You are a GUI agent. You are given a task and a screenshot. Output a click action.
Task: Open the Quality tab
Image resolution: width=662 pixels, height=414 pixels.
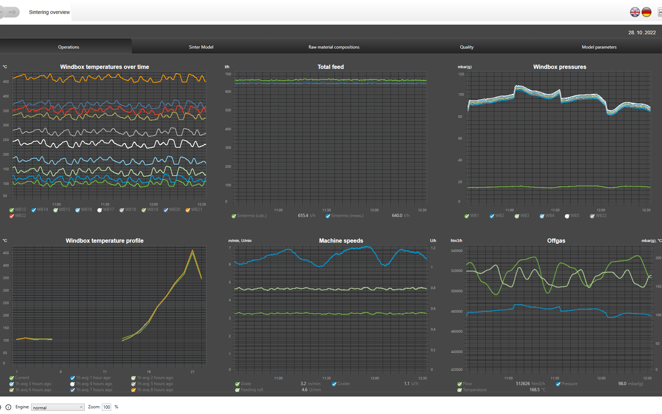[x=467, y=47]
